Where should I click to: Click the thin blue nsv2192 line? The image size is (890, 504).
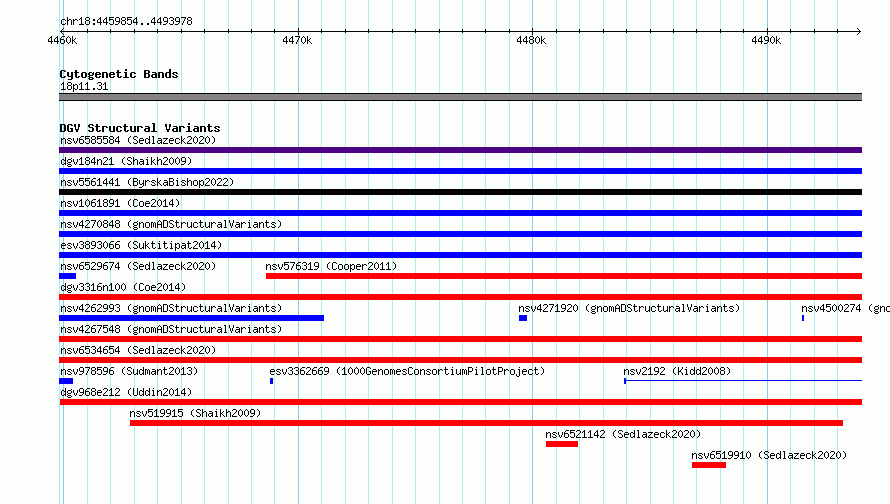click(743, 381)
